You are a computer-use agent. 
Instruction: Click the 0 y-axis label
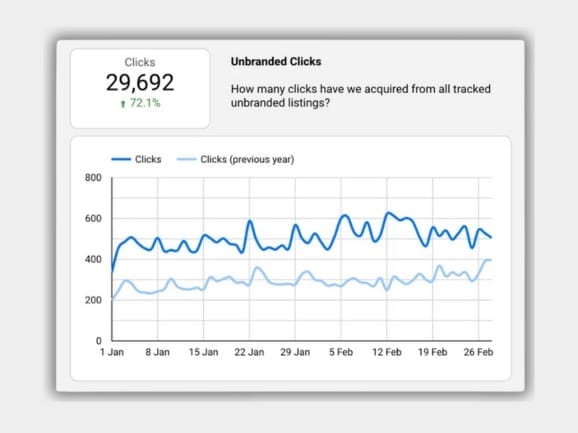coord(98,341)
